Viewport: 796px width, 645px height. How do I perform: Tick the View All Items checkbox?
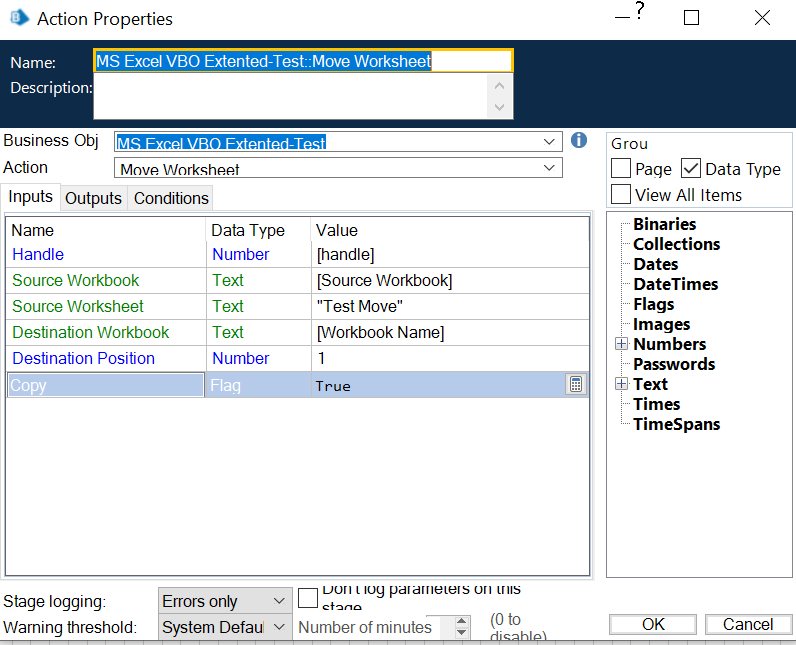[x=621, y=194]
